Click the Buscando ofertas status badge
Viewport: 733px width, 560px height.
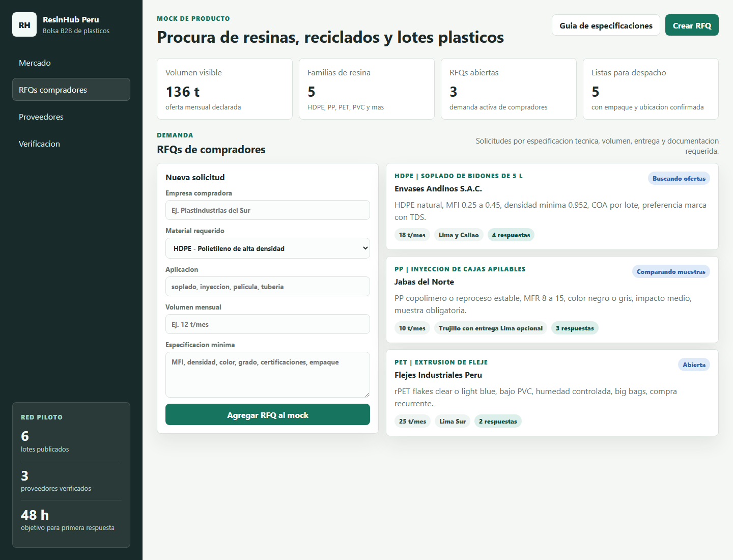pyautogui.click(x=679, y=178)
